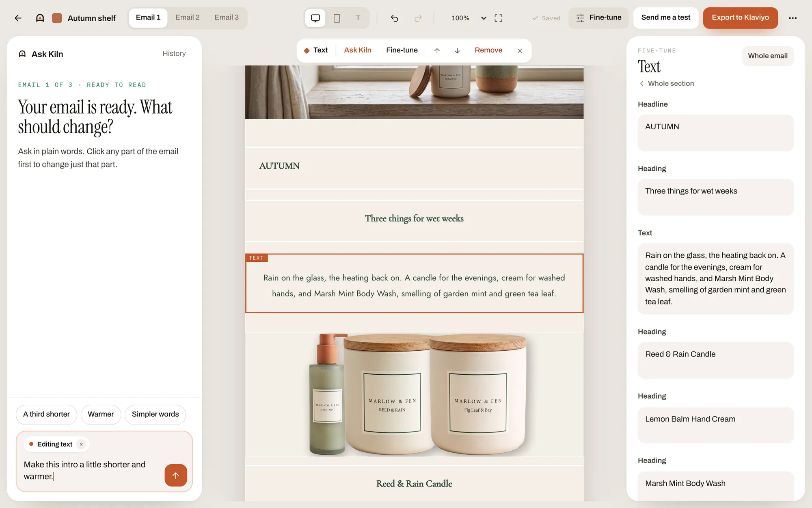This screenshot has height=508, width=812.
Task: Select the 'Reed & Rain Candle' heading in email
Action: tap(414, 484)
